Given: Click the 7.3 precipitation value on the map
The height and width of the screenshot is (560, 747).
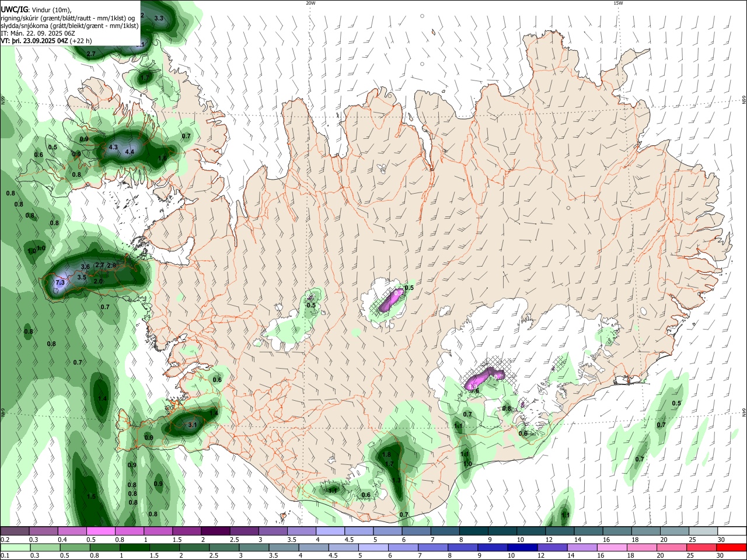Looking at the screenshot, I should 60,282.
